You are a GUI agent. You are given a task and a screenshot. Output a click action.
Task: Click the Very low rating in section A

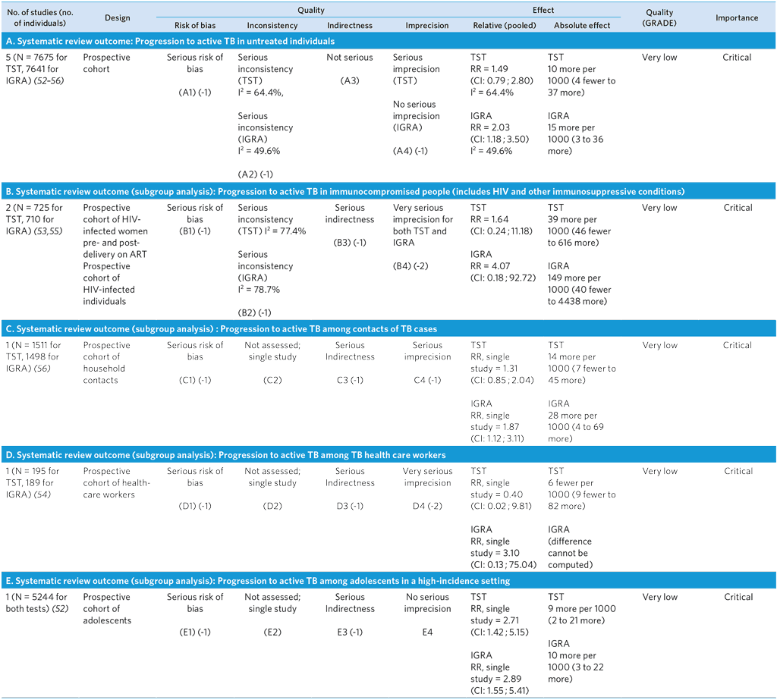[x=659, y=57]
